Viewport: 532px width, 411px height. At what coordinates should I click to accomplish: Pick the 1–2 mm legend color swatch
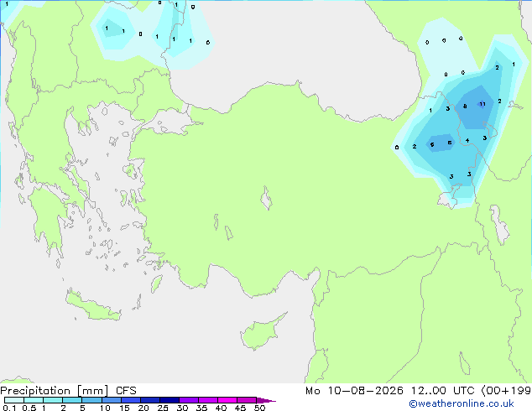(x=53, y=400)
